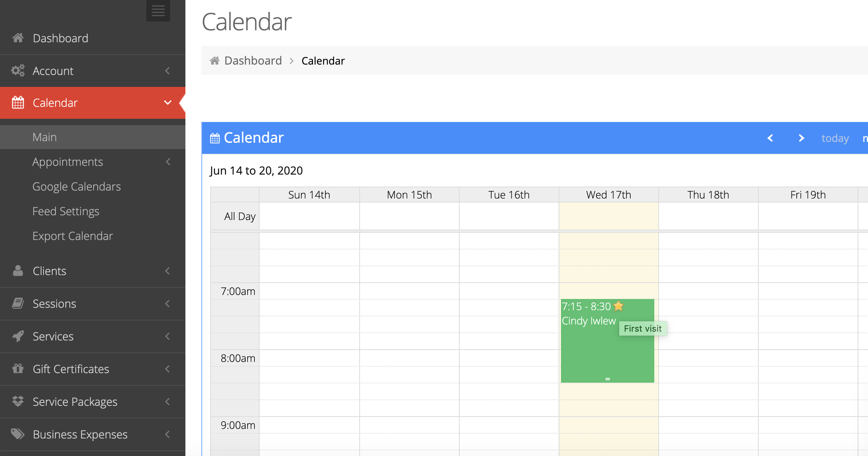Click the hamburger menu toggle icon

pyautogui.click(x=158, y=10)
